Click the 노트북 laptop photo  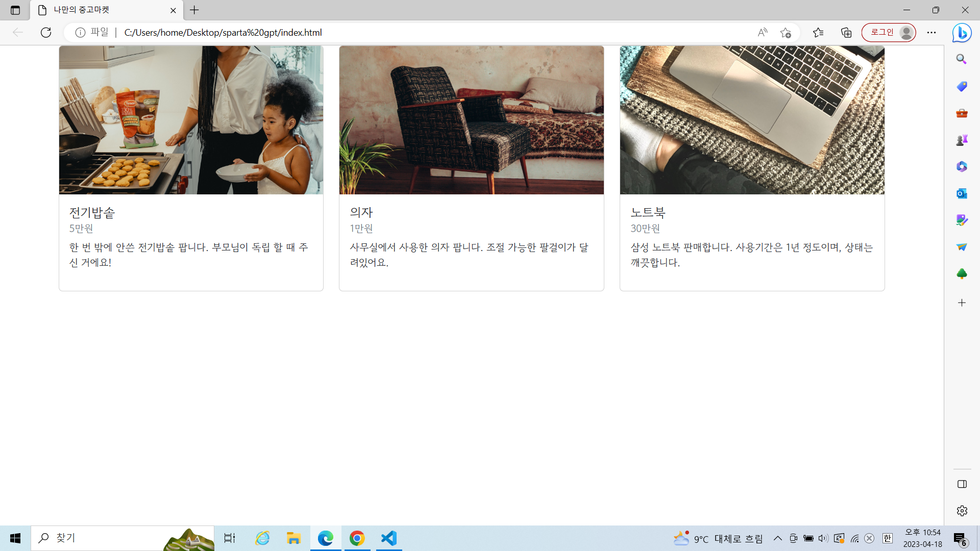(752, 120)
